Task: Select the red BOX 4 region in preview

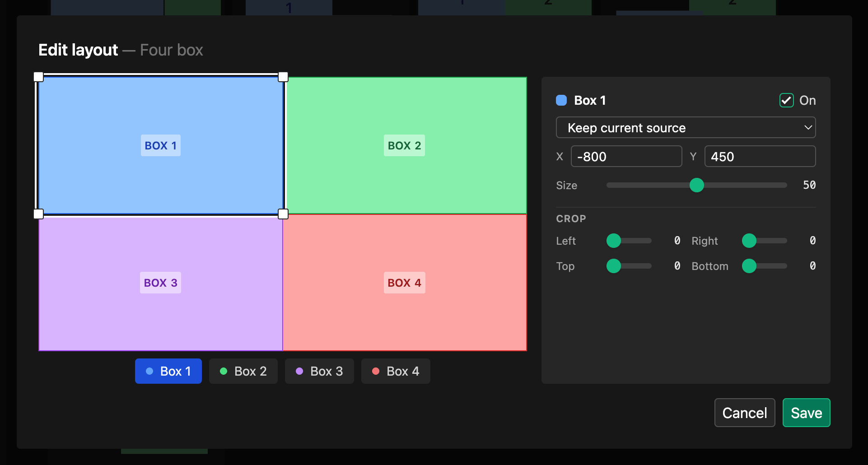Action: 405,283
